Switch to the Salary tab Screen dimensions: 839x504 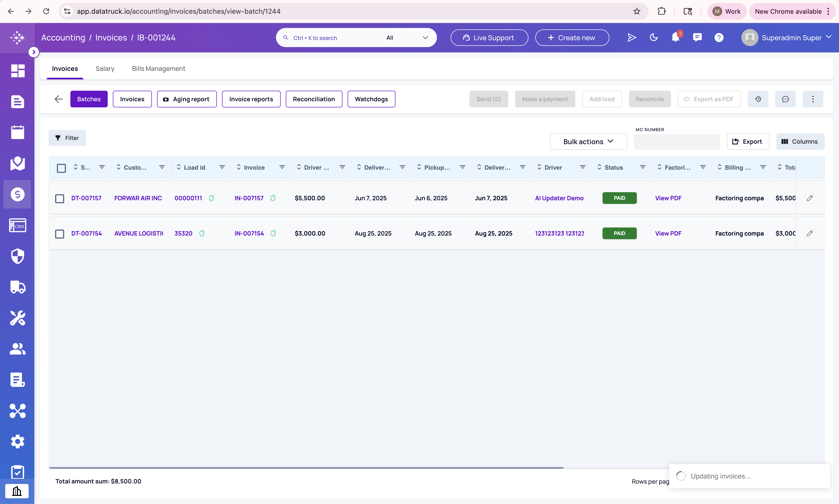[105, 69]
